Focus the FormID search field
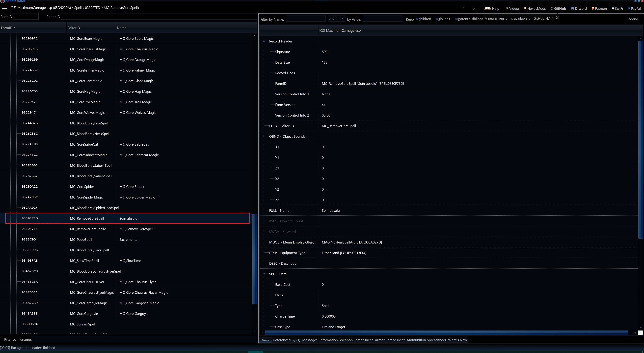Screen dimensions: 644x353 [25, 16]
